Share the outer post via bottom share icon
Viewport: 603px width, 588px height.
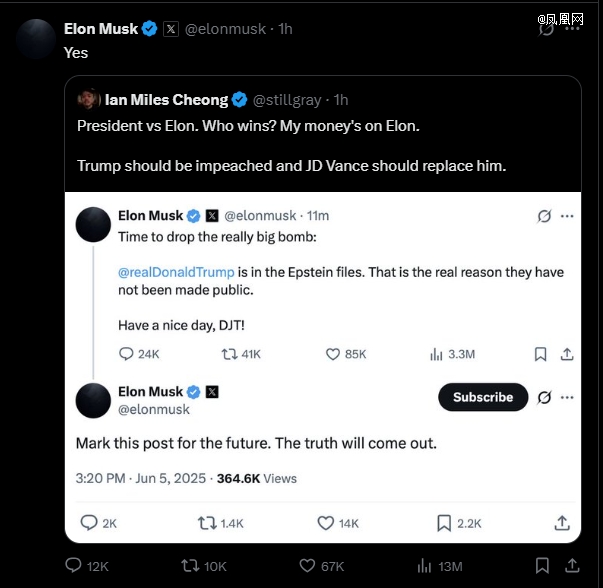(571, 566)
